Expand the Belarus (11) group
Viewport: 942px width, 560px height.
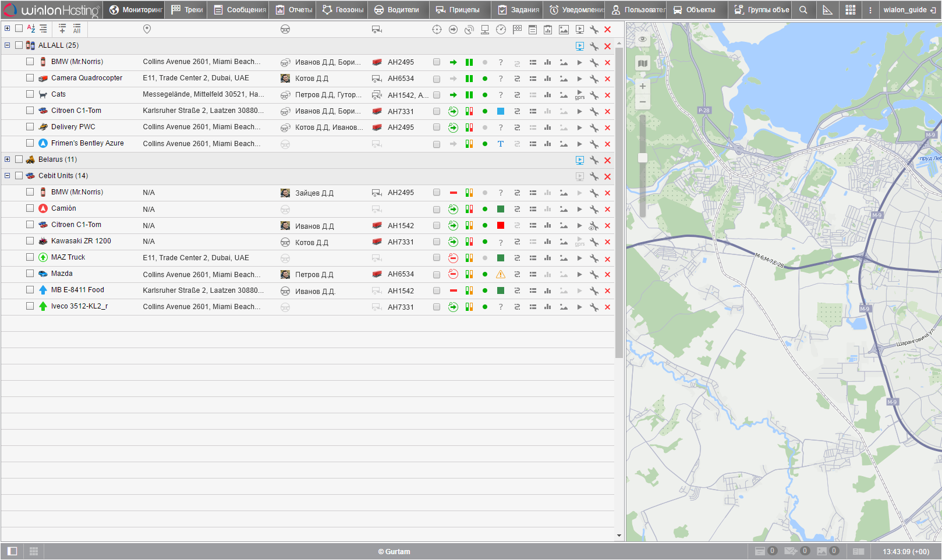tap(7, 159)
